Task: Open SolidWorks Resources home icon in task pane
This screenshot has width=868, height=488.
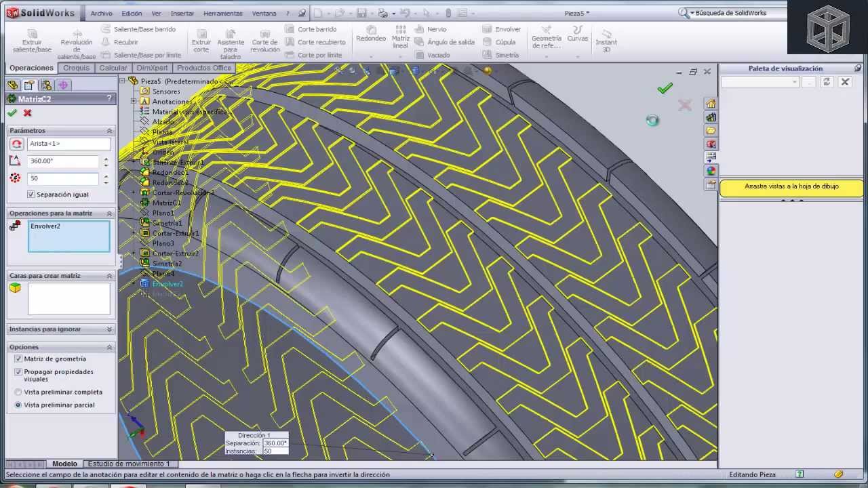Action: click(711, 104)
